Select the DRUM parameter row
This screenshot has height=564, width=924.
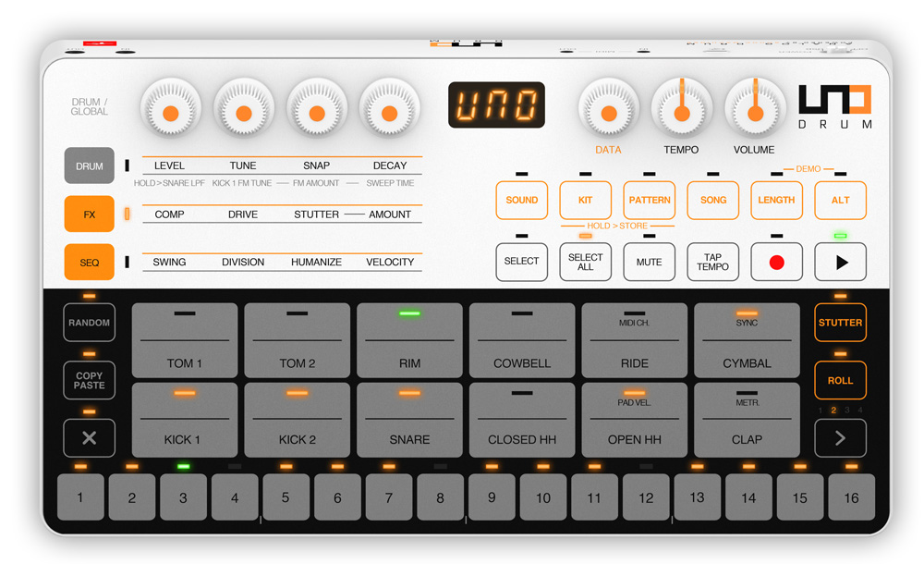click(x=90, y=166)
